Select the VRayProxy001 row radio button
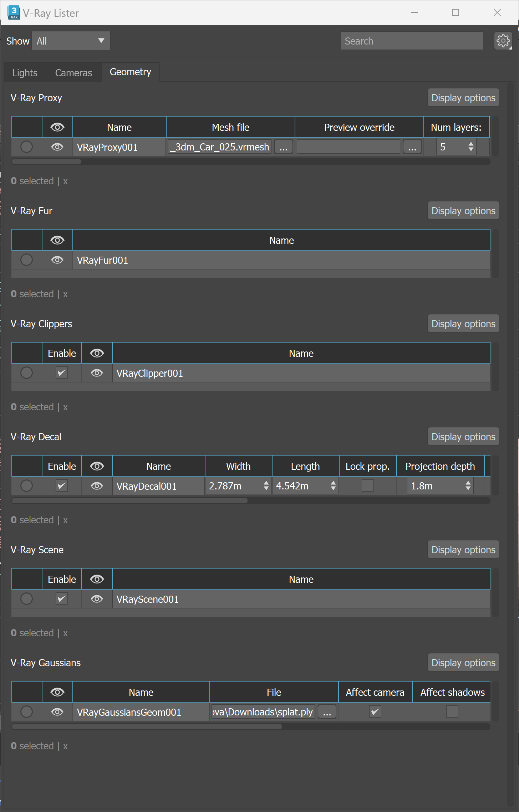This screenshot has width=519, height=812. [26, 147]
